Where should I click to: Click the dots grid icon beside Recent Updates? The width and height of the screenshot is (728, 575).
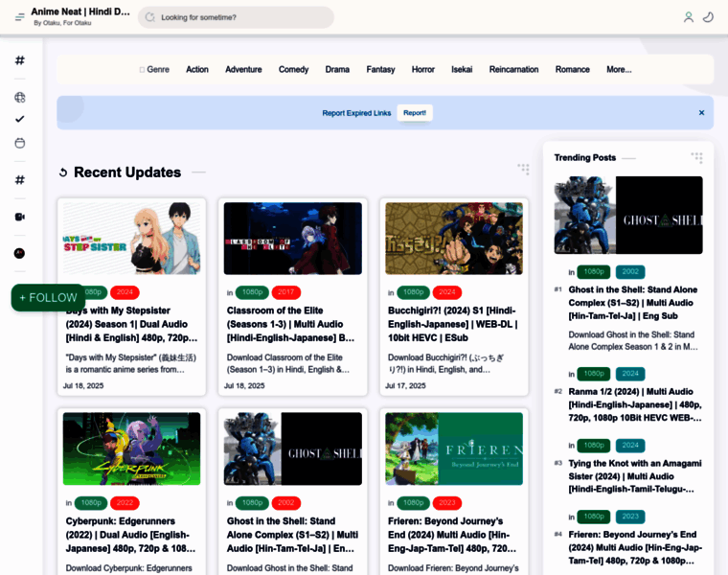[x=523, y=169]
